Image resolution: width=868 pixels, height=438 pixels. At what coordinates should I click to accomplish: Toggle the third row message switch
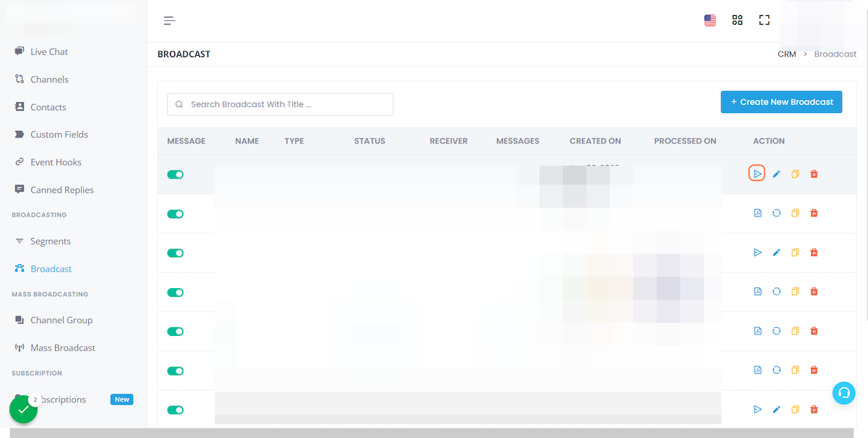coord(175,253)
